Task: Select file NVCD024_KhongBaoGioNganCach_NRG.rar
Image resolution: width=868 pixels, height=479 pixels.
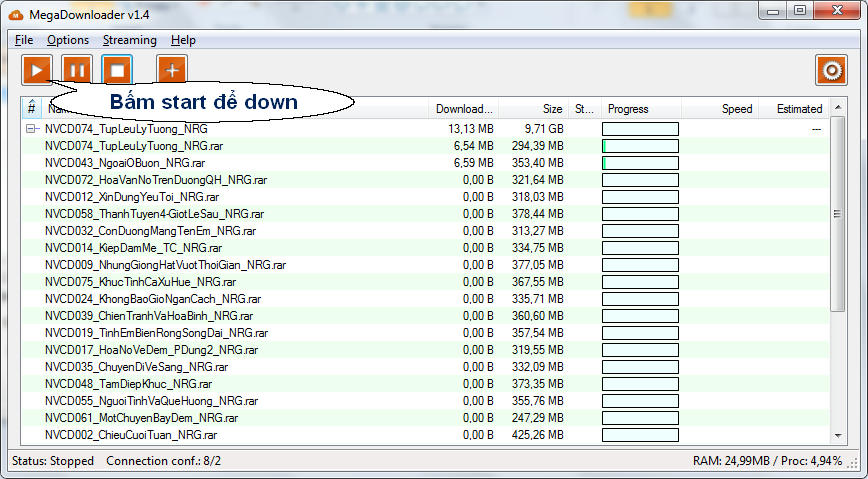Action: pos(153,299)
